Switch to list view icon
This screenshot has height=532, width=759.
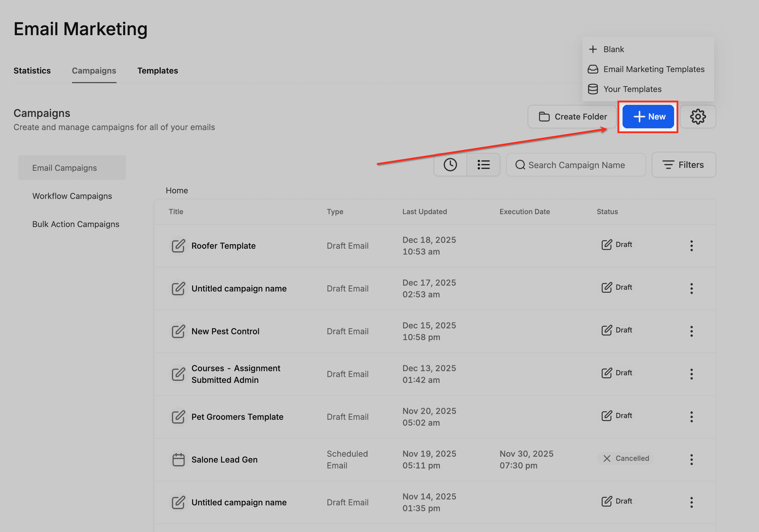click(483, 165)
